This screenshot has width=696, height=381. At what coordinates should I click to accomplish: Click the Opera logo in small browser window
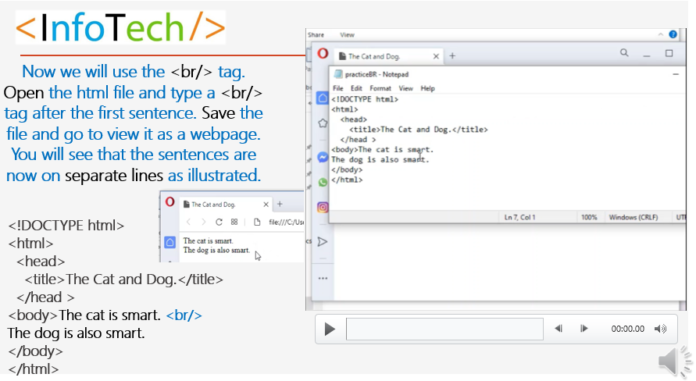(x=170, y=202)
